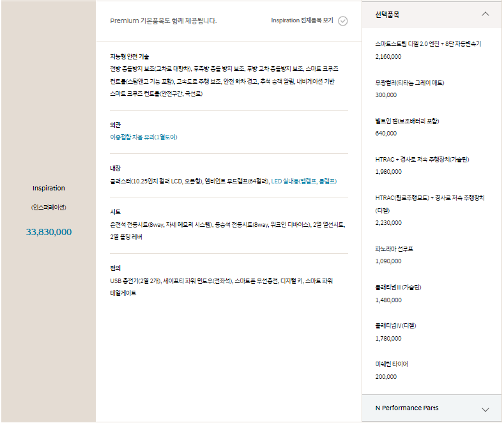Collapse the 선택품목 section chevron
Viewport: 504px width, 423px height.
[485, 14]
